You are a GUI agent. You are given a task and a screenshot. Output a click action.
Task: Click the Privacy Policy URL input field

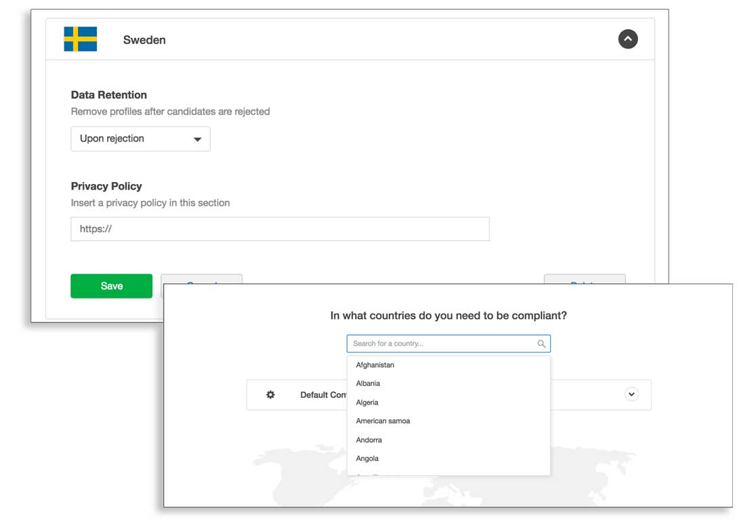[280, 229]
